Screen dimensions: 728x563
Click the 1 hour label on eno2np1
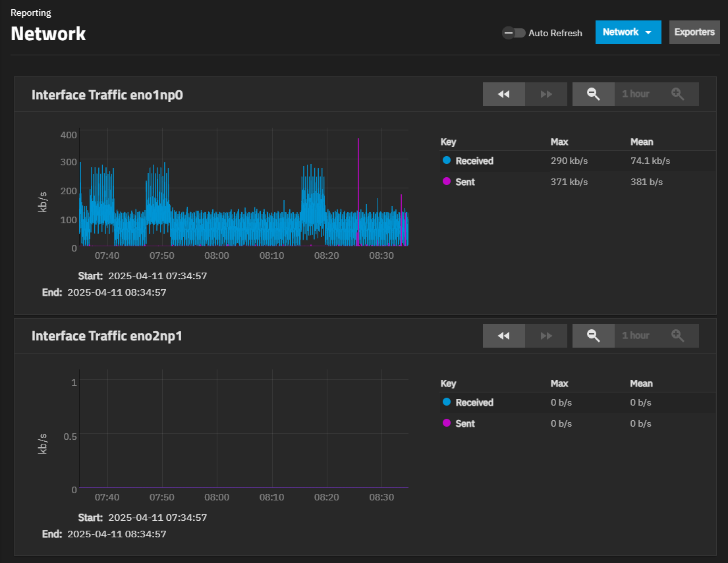pos(635,336)
